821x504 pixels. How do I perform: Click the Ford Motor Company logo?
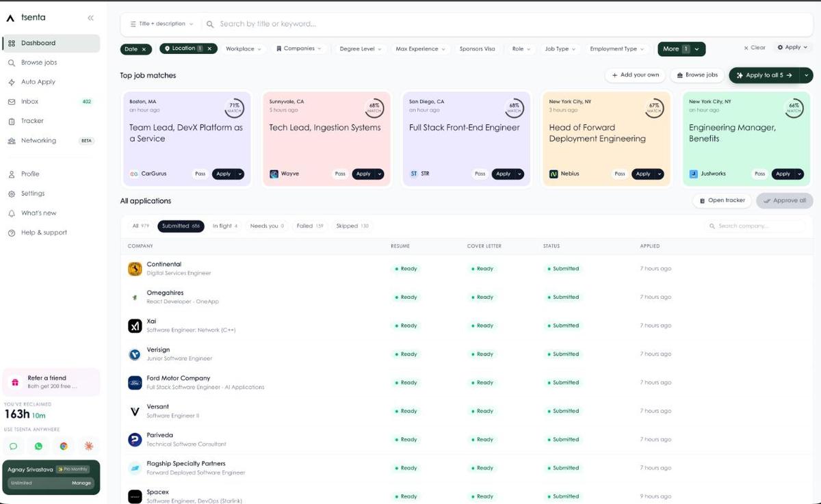pyautogui.click(x=135, y=383)
